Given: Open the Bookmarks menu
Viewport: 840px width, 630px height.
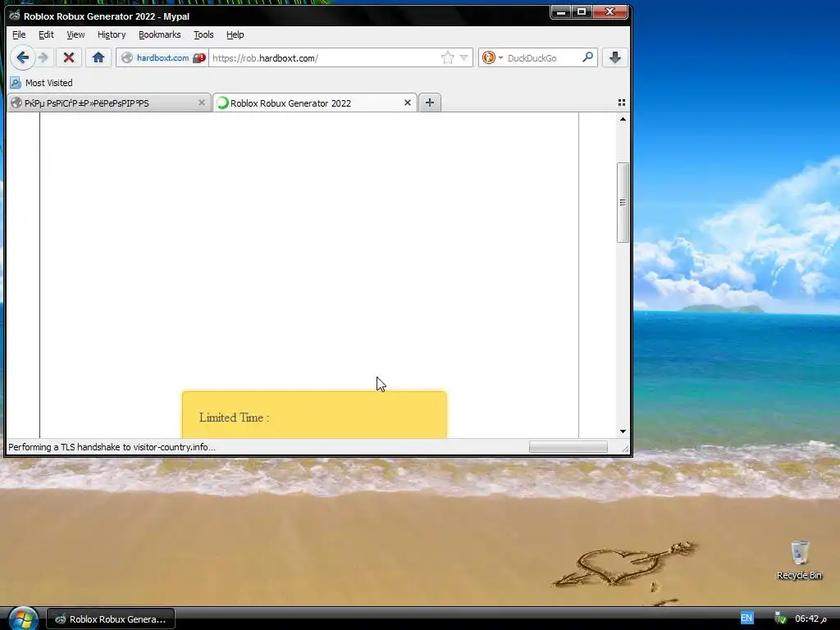Looking at the screenshot, I should coord(160,34).
